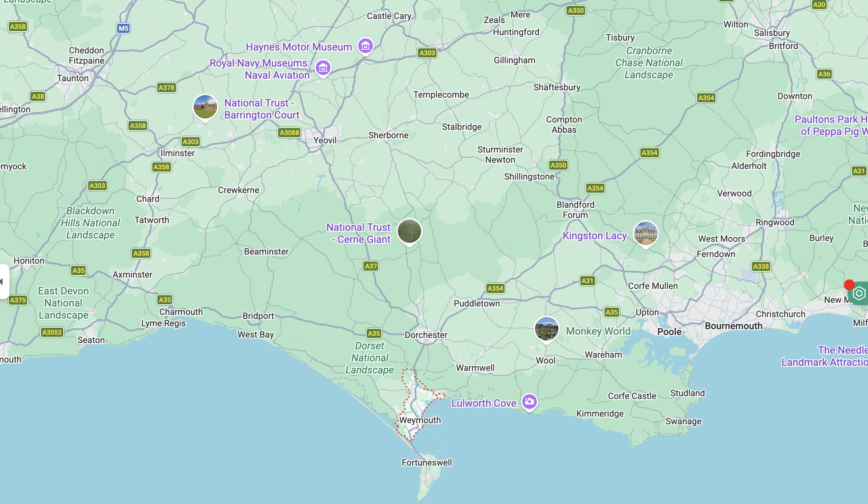Click the Puddletown label
The height and width of the screenshot is (504, 868).
point(477,304)
